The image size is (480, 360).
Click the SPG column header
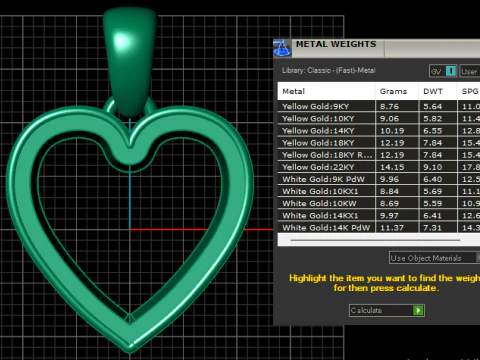click(x=469, y=91)
